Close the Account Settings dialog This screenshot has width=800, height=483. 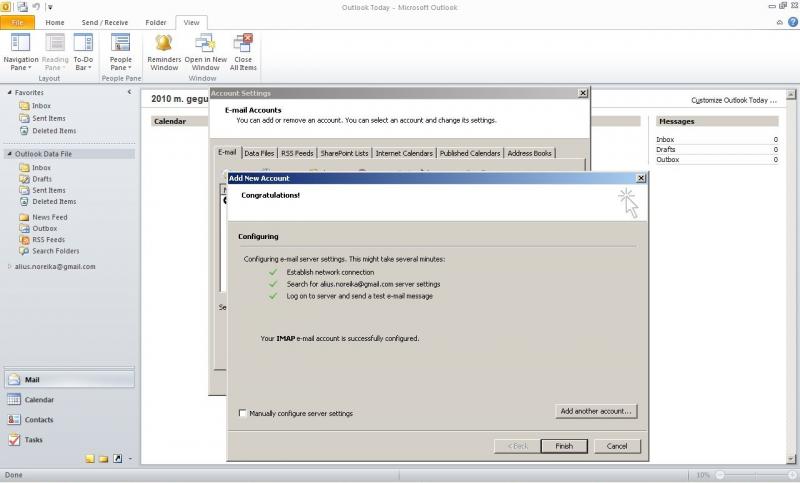pos(583,93)
